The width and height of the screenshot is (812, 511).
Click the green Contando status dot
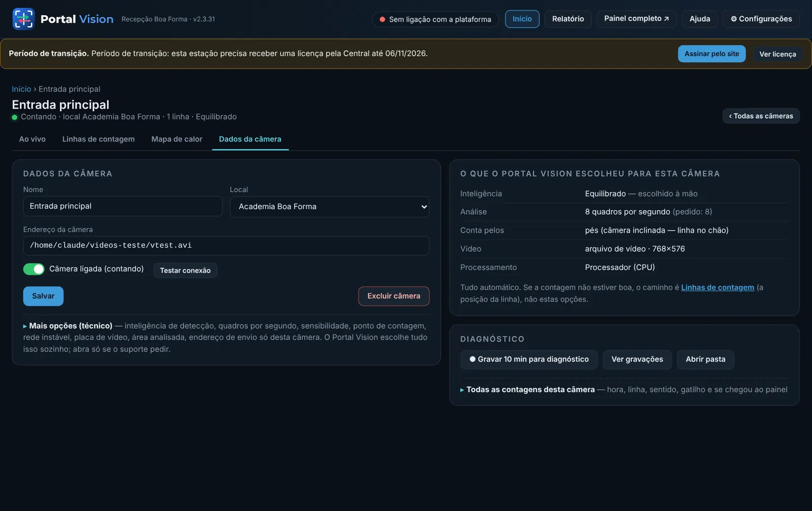pos(15,117)
